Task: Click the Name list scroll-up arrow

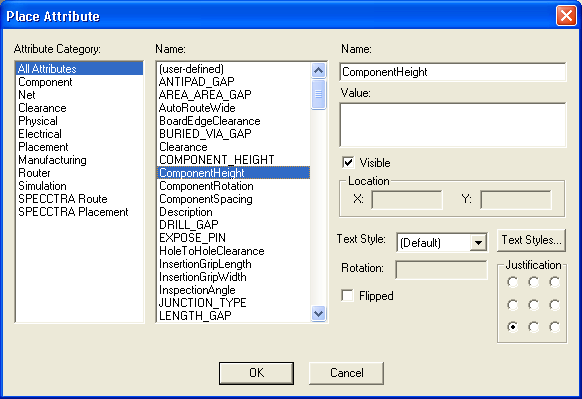Action: pyautogui.click(x=318, y=71)
